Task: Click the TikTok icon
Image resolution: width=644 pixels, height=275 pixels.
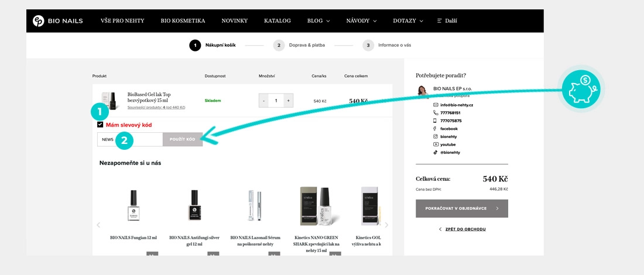Action: coord(436,152)
